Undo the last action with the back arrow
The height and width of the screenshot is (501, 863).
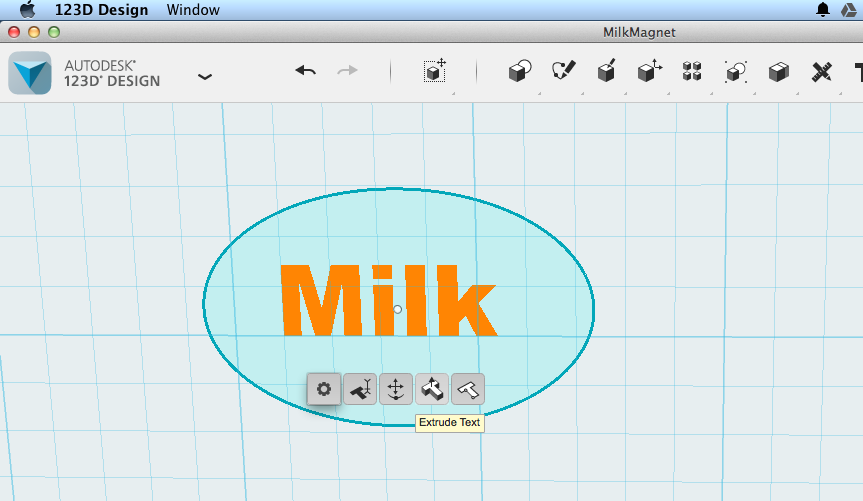pos(305,70)
